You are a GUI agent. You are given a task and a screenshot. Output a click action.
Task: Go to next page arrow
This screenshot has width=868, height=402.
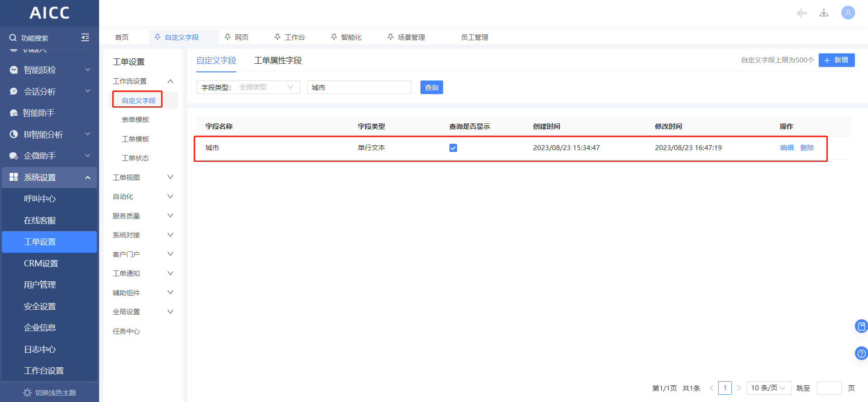[739, 388]
